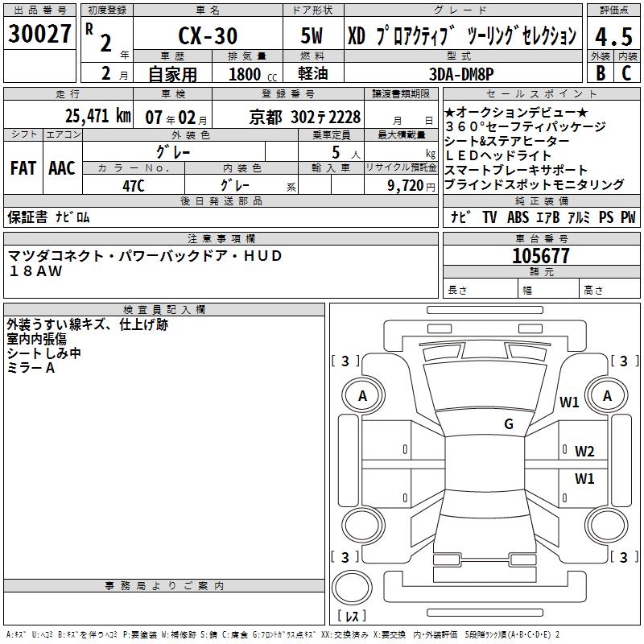
Task: Click the sales point シート&ステアヒーター
Action: (507, 142)
